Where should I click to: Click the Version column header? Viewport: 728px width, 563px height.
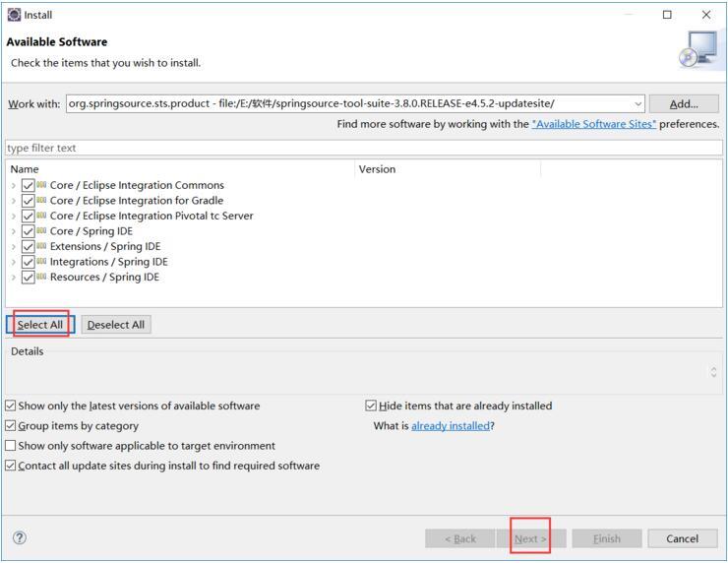tap(448, 169)
